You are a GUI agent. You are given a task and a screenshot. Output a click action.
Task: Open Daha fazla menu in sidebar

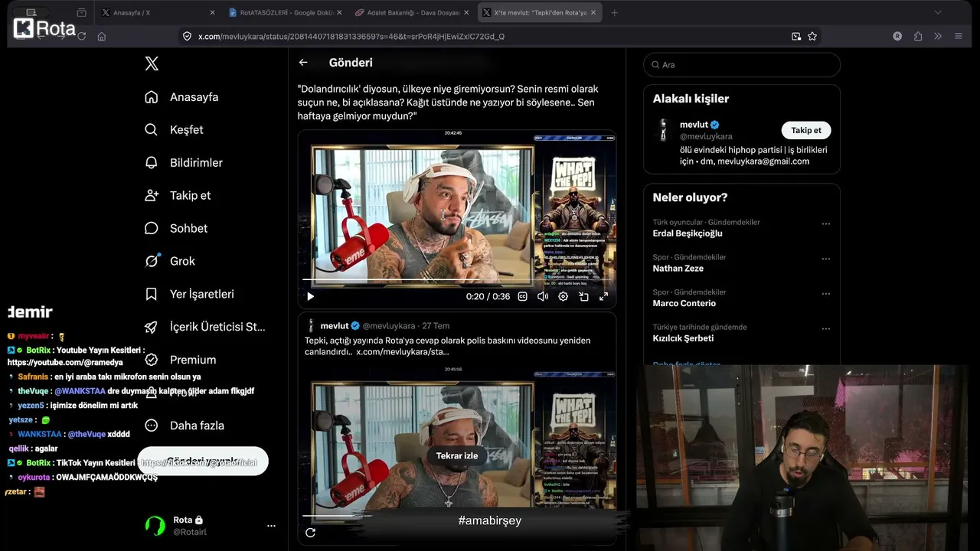(184, 425)
